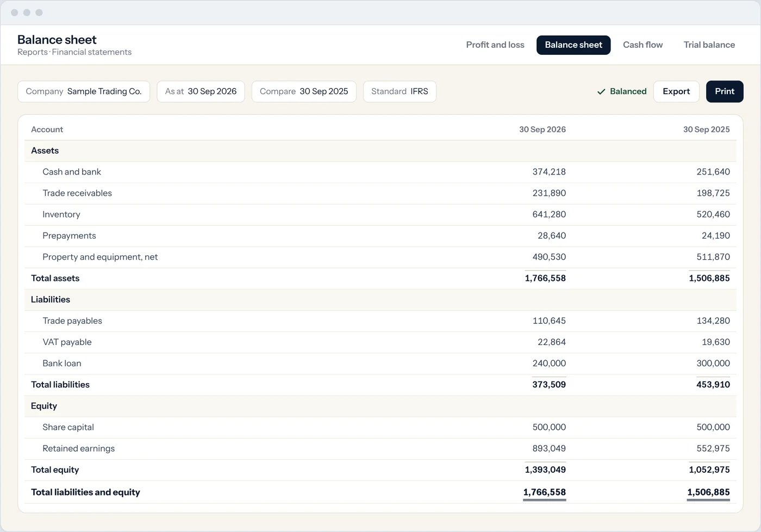Click the Bank loan account
The width and height of the screenshot is (761, 532).
tap(62, 363)
